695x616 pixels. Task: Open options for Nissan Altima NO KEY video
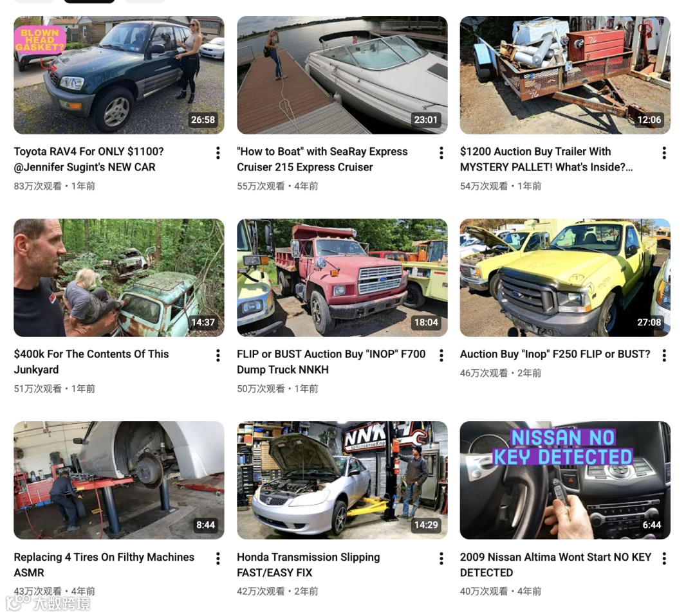pos(664,558)
